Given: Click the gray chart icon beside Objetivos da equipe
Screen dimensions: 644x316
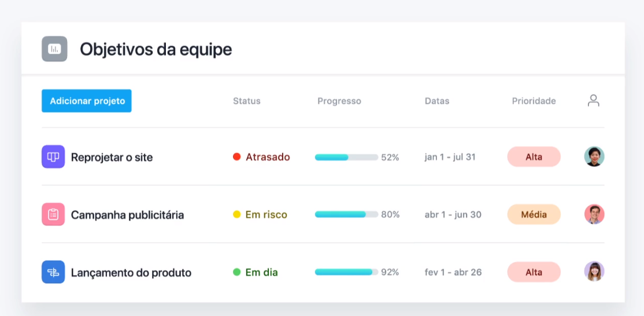Looking at the screenshot, I should click(54, 49).
